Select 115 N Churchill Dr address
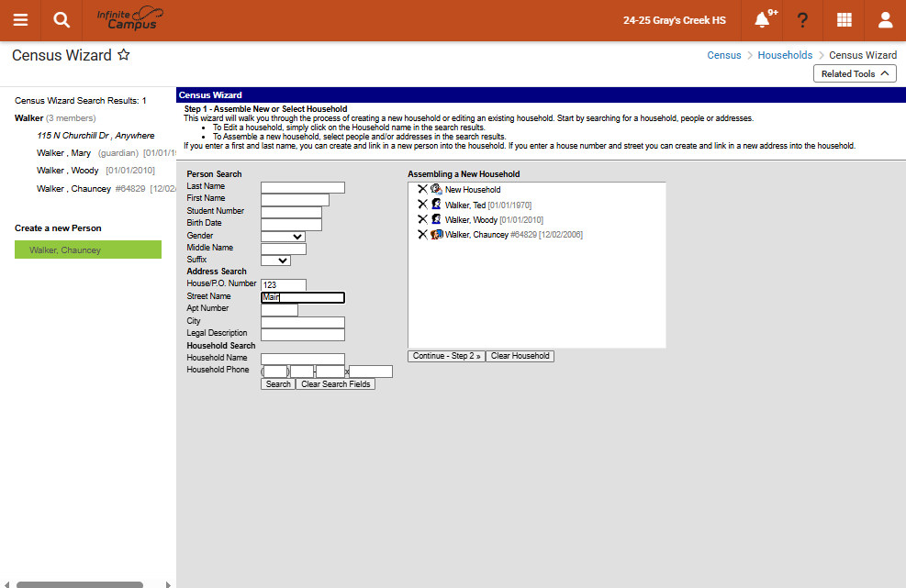This screenshot has width=906, height=588. click(x=95, y=135)
